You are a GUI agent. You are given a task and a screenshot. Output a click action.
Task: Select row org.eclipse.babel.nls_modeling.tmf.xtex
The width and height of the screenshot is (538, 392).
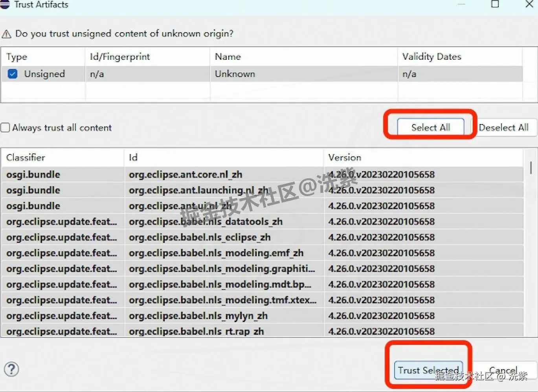point(262,300)
